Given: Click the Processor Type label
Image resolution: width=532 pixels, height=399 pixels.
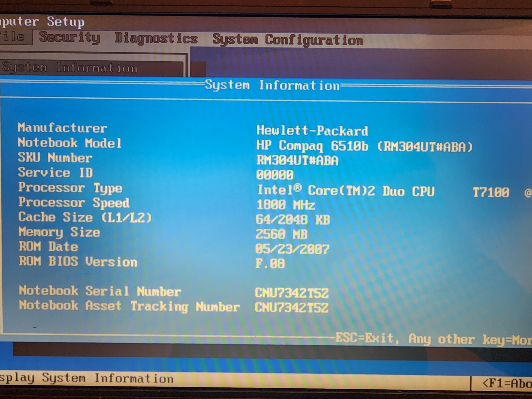Looking at the screenshot, I should 70,188.
